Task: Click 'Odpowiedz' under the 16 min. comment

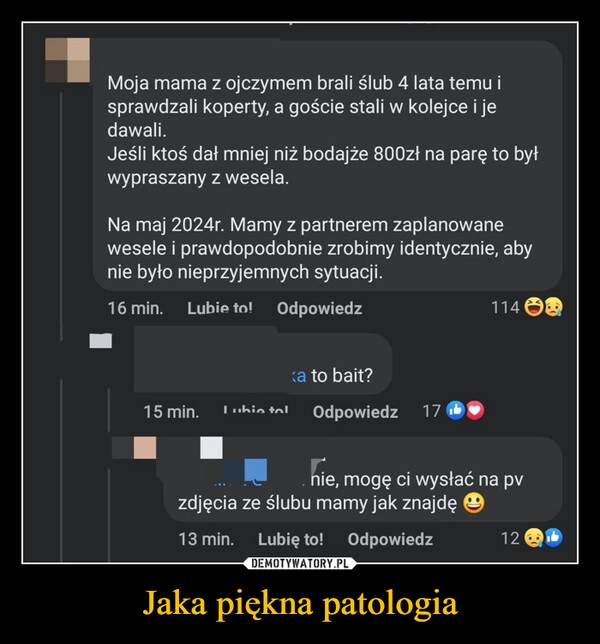Action: pyautogui.click(x=320, y=308)
